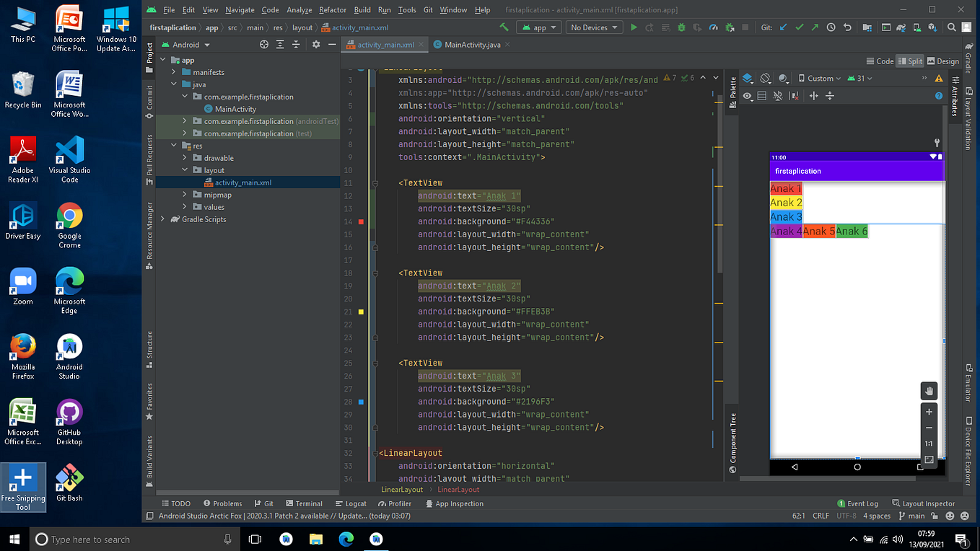
Task: Open Search Everywhere with the magnifier icon
Action: point(951,27)
